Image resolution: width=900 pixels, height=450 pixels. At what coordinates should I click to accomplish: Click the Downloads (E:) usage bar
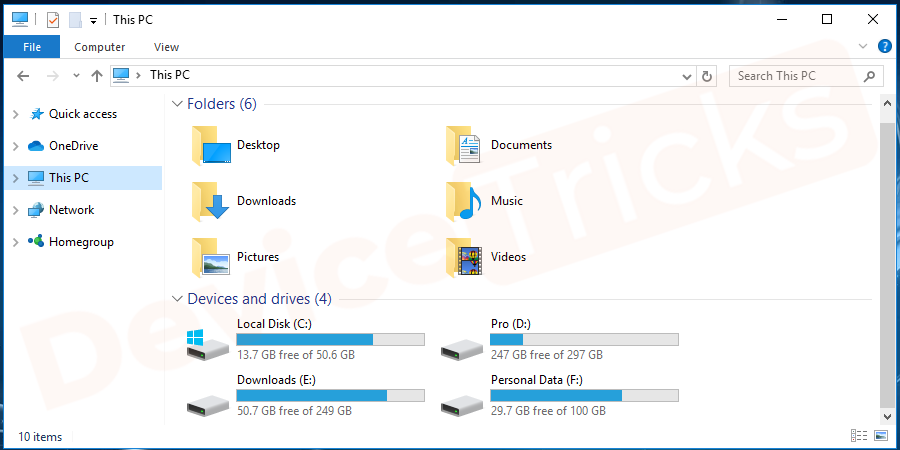click(331, 395)
